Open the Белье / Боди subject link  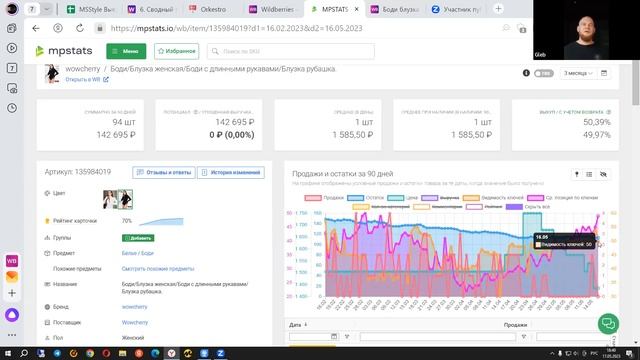click(x=138, y=253)
